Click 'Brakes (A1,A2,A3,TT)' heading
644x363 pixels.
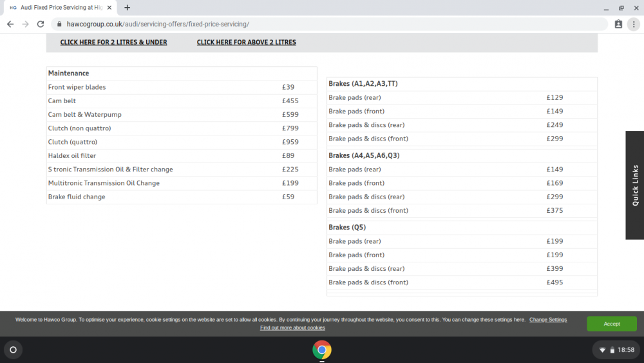click(x=363, y=84)
